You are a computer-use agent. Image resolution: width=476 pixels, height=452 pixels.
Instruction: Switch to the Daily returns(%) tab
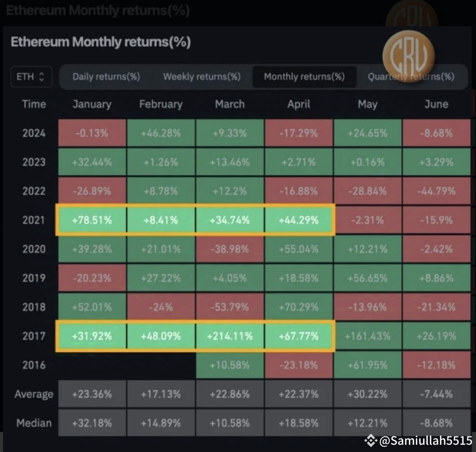point(106,77)
